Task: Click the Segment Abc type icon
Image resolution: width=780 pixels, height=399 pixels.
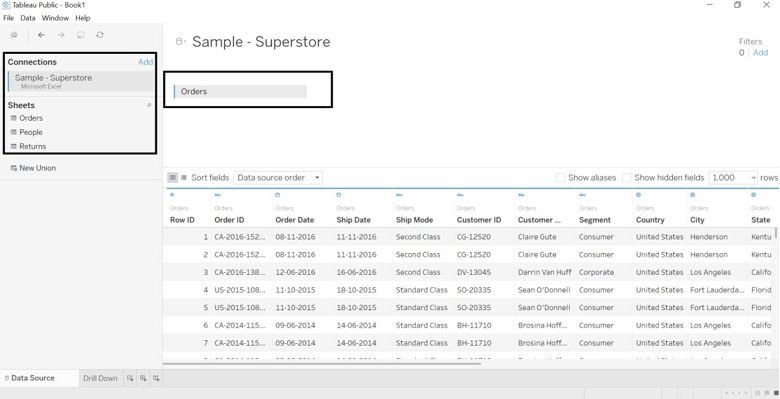Action: click(582, 195)
